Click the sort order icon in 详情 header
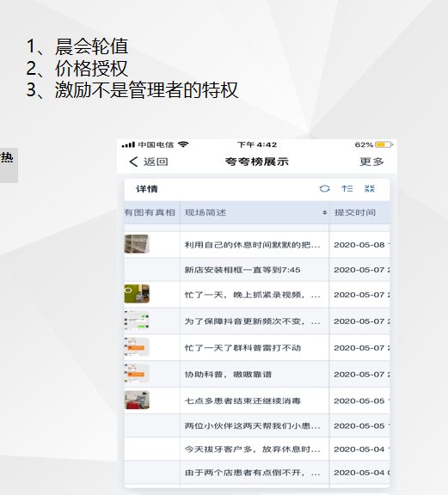Screen dimensions: 448x495 click(x=347, y=188)
